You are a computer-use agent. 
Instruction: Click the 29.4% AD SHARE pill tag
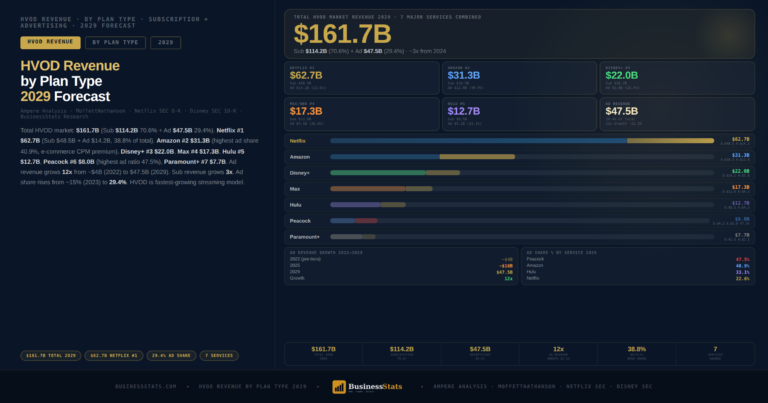click(171, 356)
